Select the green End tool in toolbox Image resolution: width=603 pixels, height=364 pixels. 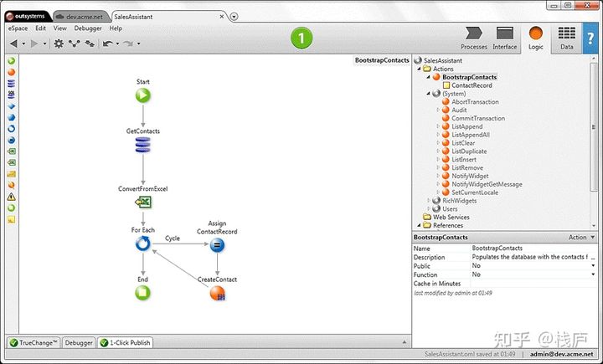[x=11, y=208]
